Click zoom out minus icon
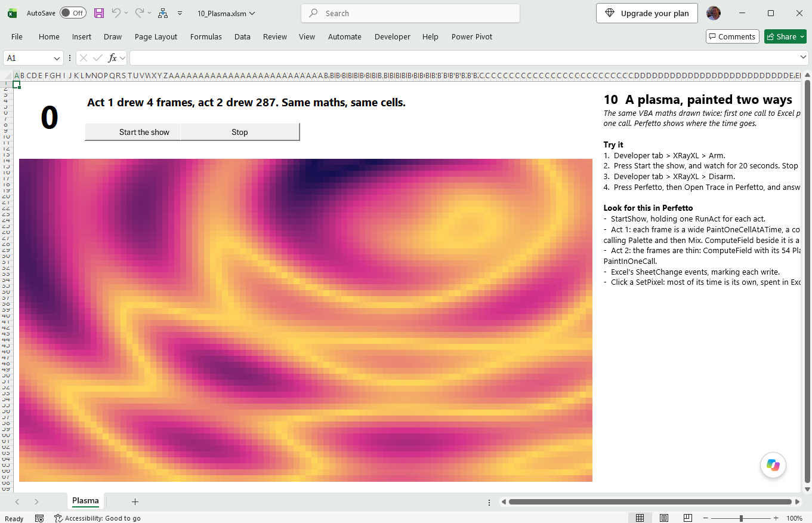The image size is (812, 523). point(707,518)
